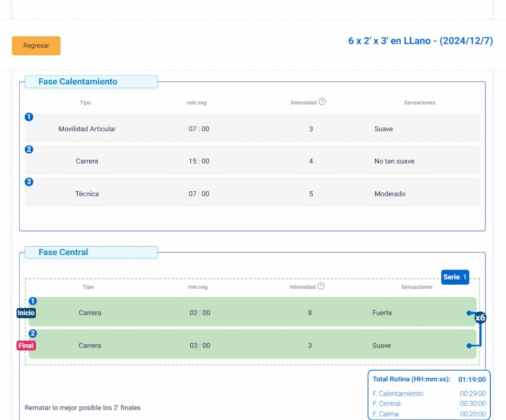Click the Intensidad help icon in Fase Calentamiento
The width and height of the screenshot is (506, 420).
point(322,102)
